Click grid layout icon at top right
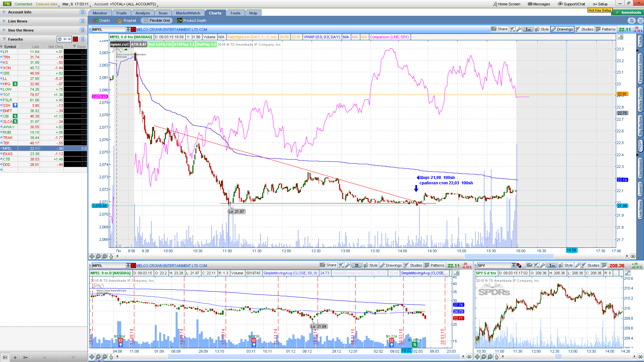Viewport: 644px width, 362px height. [x=633, y=20]
